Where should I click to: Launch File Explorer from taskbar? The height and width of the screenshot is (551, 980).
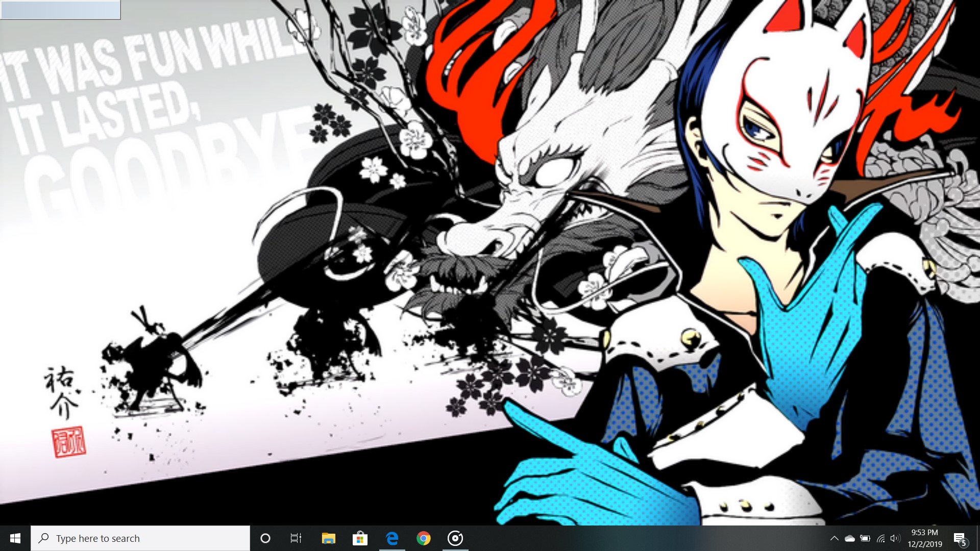point(328,538)
